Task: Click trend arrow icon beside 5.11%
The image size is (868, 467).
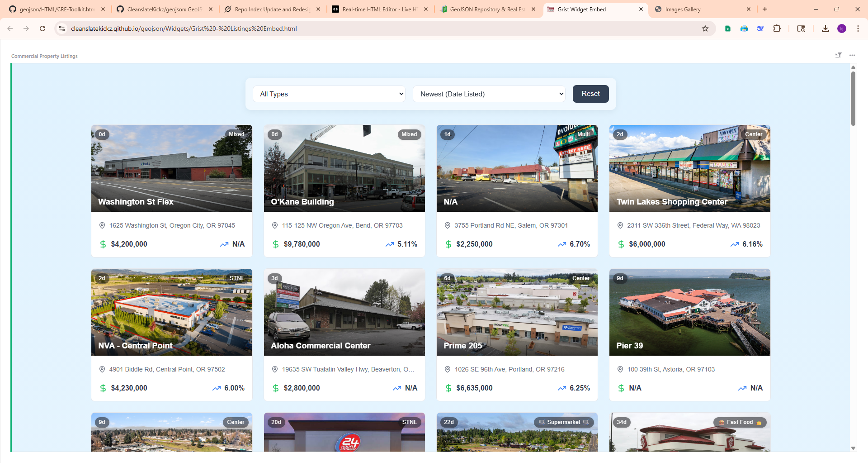Action: tap(390, 244)
